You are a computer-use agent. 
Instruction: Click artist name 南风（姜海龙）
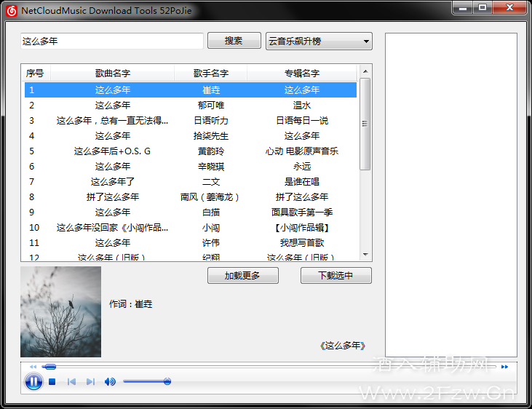pyautogui.click(x=210, y=197)
